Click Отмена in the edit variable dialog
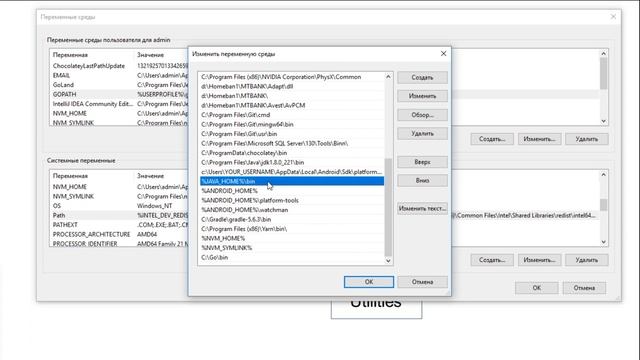640x360 pixels. pos(422,282)
